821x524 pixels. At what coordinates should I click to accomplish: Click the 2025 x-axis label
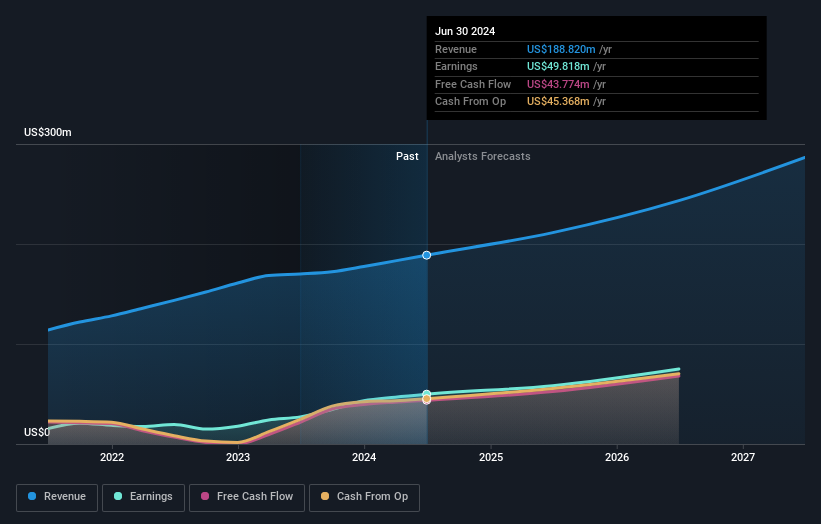tap(491, 458)
